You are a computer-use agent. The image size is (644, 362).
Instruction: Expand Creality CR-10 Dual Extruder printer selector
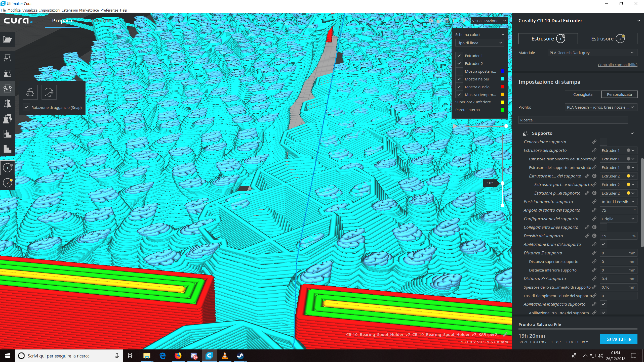[x=578, y=21]
